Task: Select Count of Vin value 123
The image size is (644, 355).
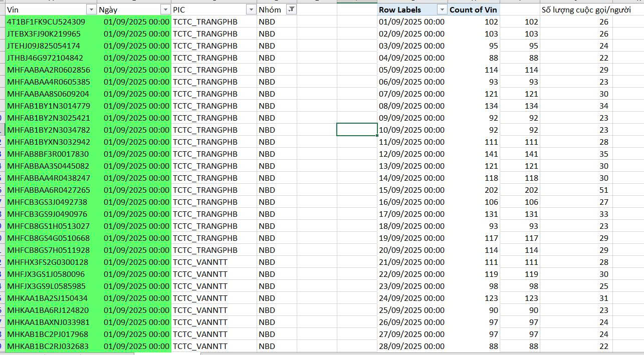Action: [x=474, y=298]
